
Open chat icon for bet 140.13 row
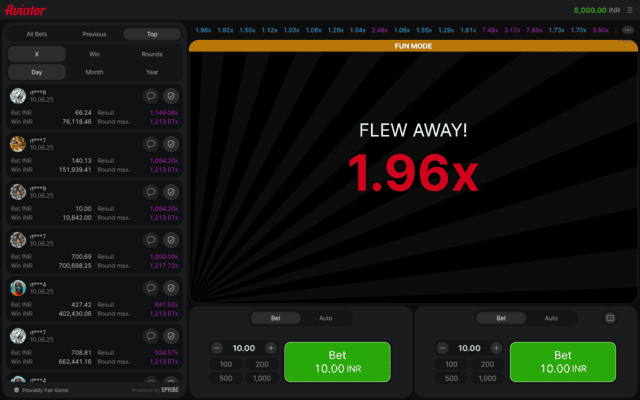151,144
